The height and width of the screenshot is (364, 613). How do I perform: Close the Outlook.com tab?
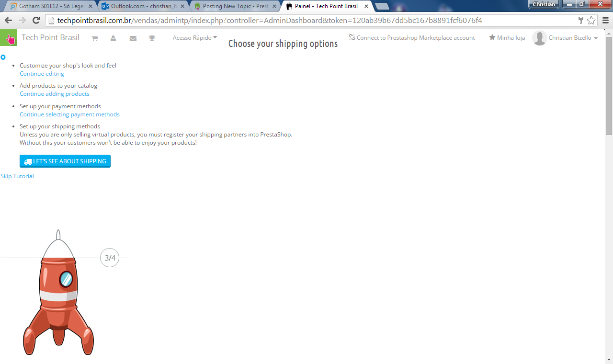182,6
